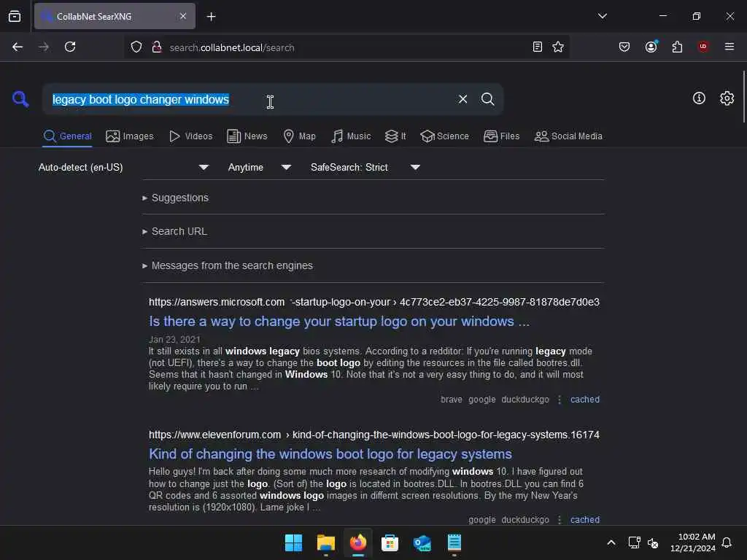Viewport: 747px width, 560px height.
Task: Open the www.elevenforum.com URL line
Action: pyautogui.click(x=374, y=435)
